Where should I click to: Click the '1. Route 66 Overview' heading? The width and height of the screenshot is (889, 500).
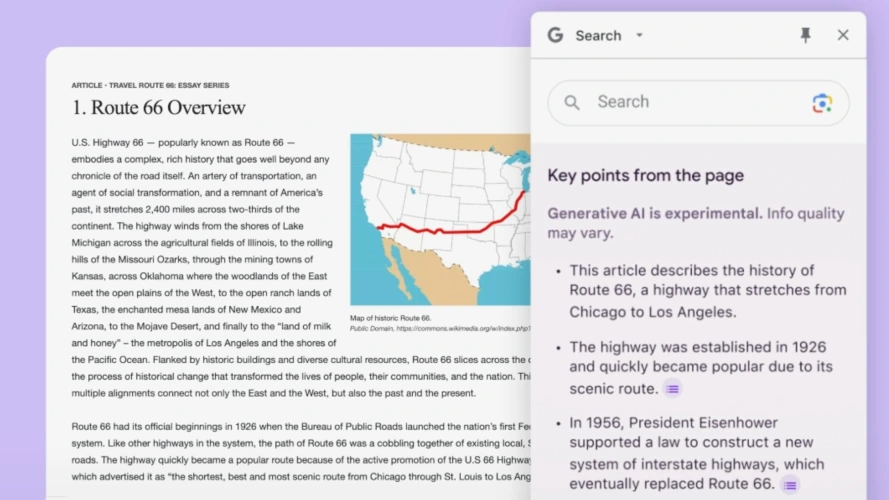[x=158, y=107]
